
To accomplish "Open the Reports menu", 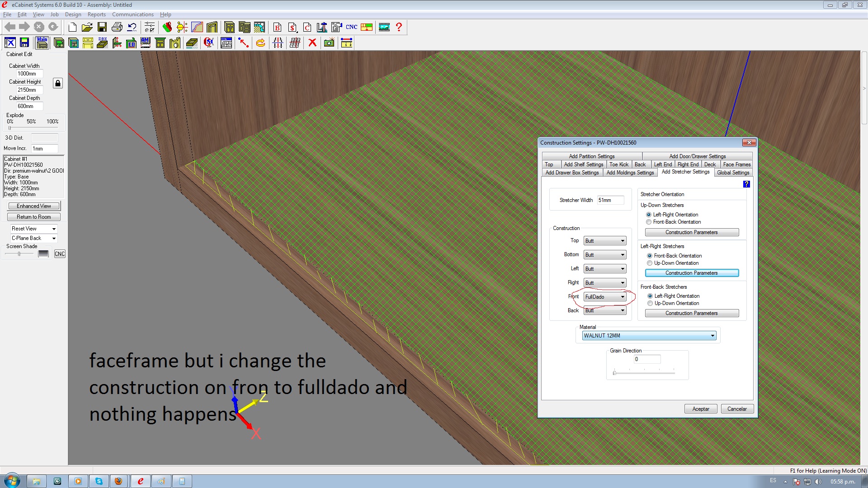I will pyautogui.click(x=96, y=14).
